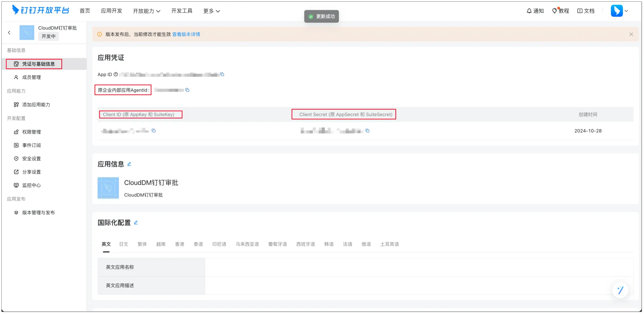Click the 查看版本详情 link

(x=186, y=34)
